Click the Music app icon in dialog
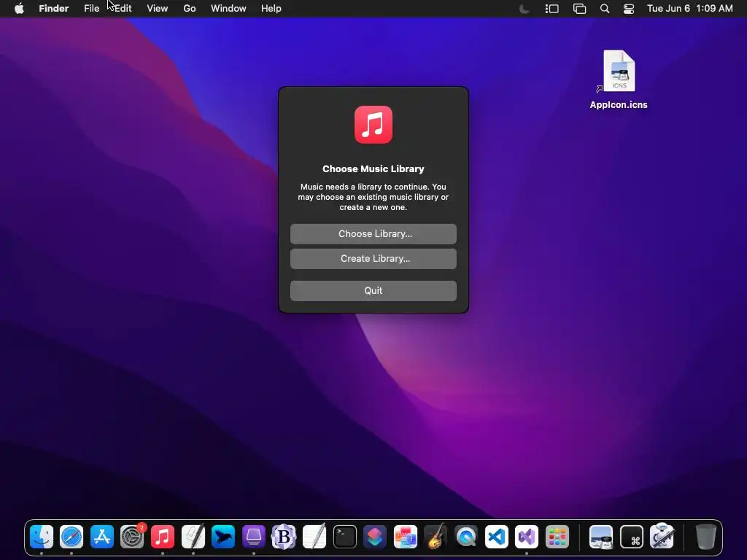This screenshot has height=560, width=747. (x=373, y=125)
